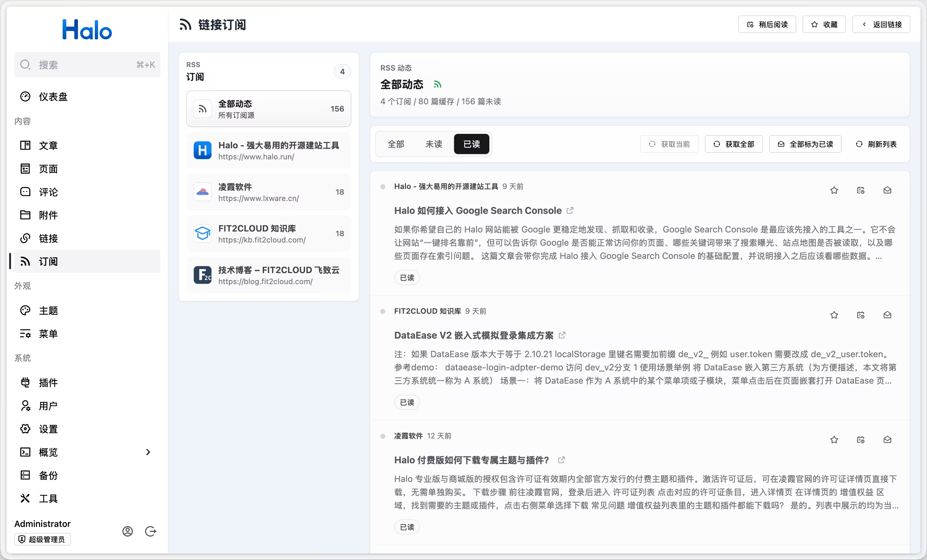
Task: Open 工具 in sidebar
Action: tap(87, 499)
